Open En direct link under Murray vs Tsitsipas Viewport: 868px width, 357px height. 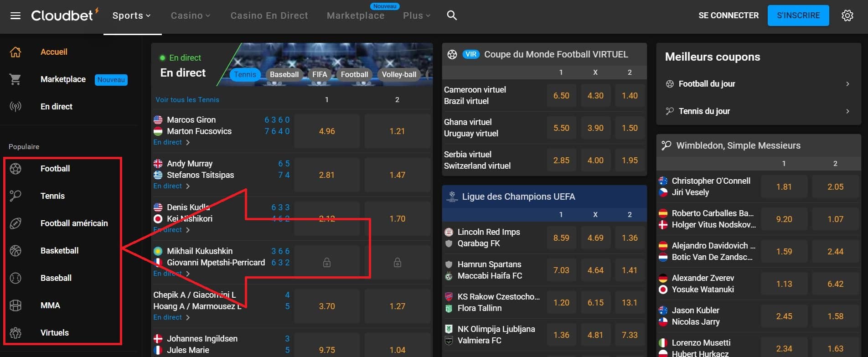[172, 186]
